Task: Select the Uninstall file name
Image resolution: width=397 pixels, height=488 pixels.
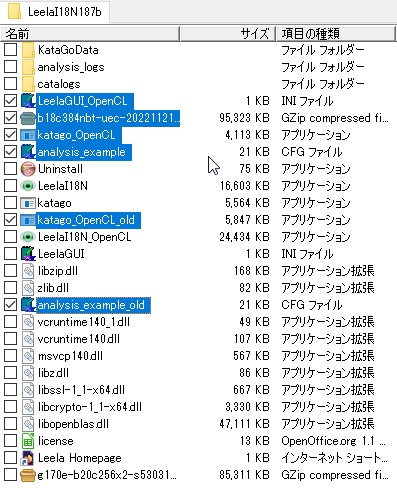Action: click(x=60, y=169)
